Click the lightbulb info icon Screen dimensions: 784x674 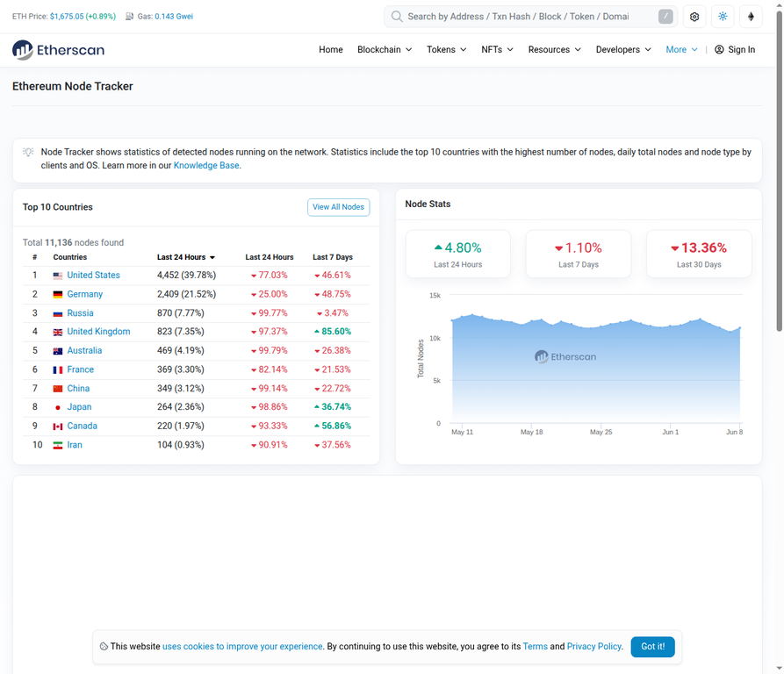tap(28, 152)
